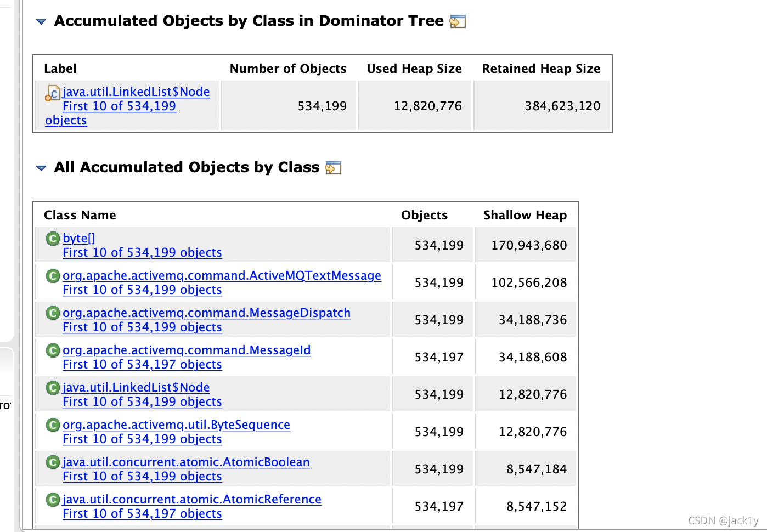The height and width of the screenshot is (532, 767).
Task: Click the Accumulated Objects by Class in Dominator Tree heading
Action: [249, 21]
